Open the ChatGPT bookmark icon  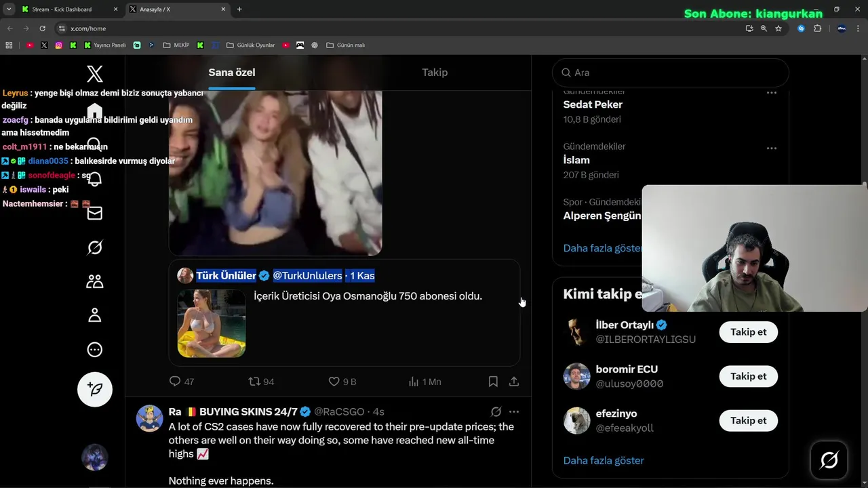pos(315,45)
